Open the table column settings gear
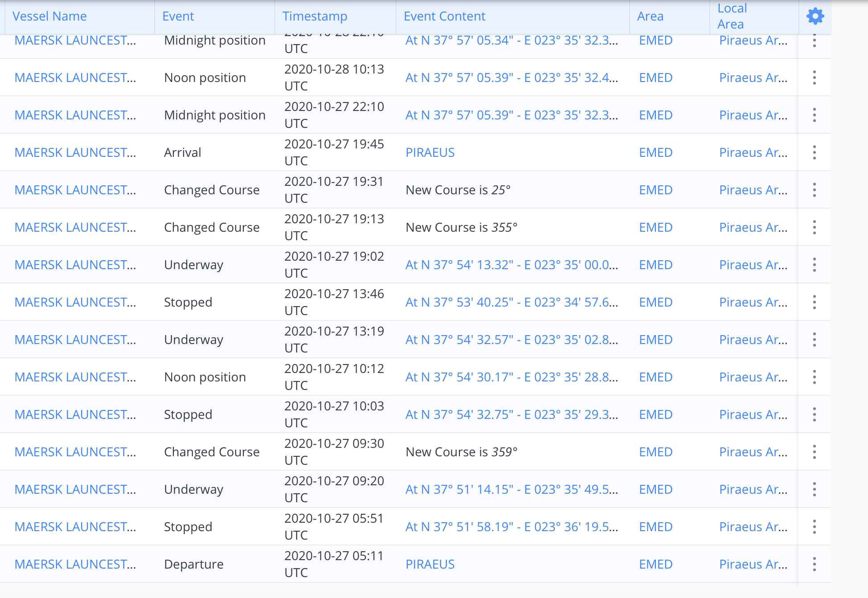868x598 pixels. 815,16
